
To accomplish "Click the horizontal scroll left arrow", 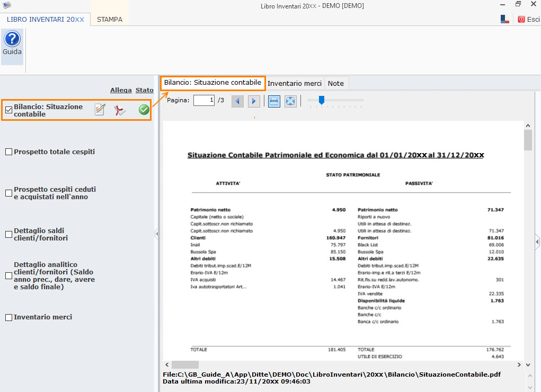I will [x=167, y=365].
